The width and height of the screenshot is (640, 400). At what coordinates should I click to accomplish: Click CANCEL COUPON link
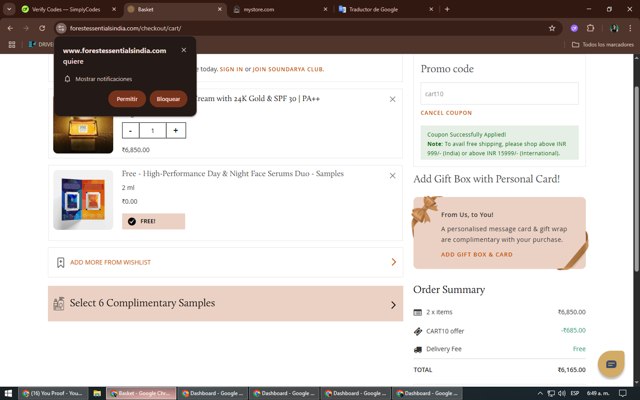click(x=446, y=113)
